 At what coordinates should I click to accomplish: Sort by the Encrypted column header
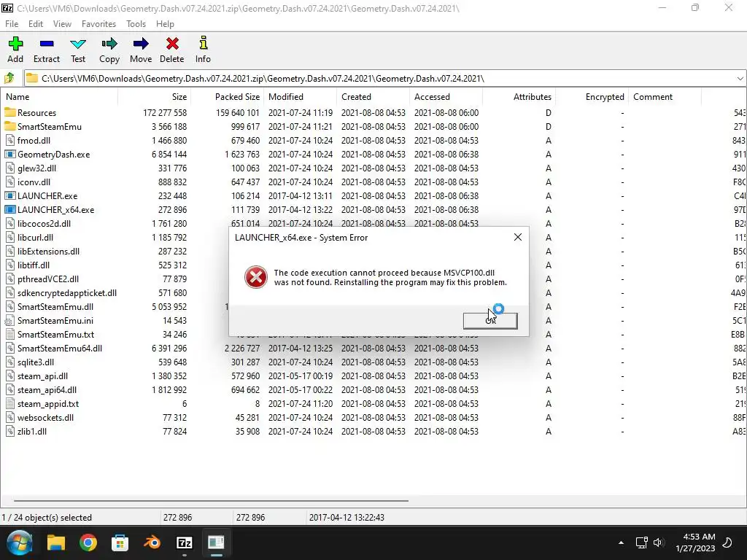click(x=592, y=97)
